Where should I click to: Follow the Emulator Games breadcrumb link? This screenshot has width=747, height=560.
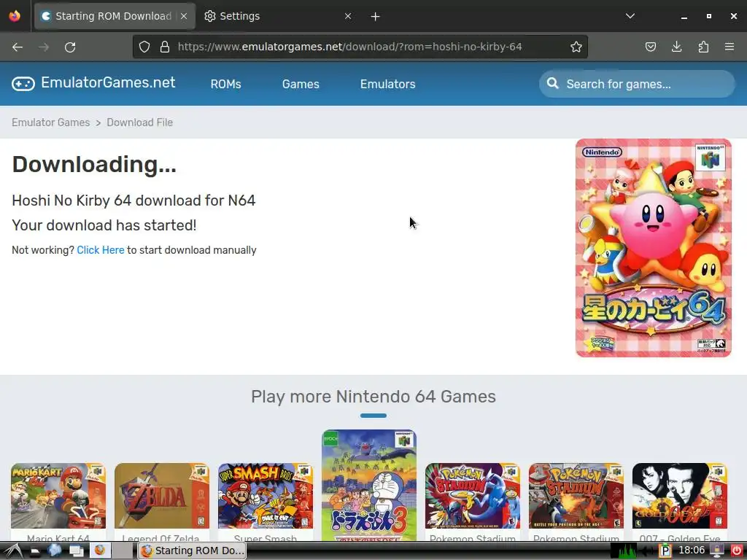point(51,122)
